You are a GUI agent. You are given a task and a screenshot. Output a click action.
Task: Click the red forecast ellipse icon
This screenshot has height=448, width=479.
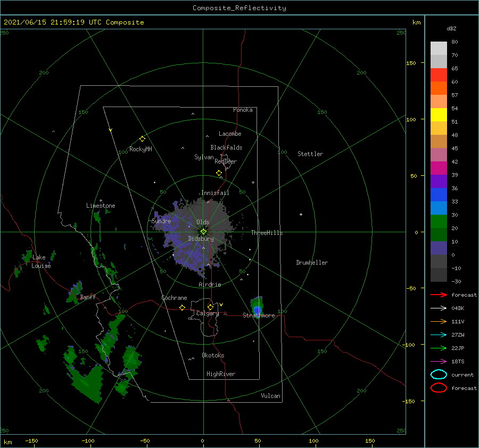(439, 388)
